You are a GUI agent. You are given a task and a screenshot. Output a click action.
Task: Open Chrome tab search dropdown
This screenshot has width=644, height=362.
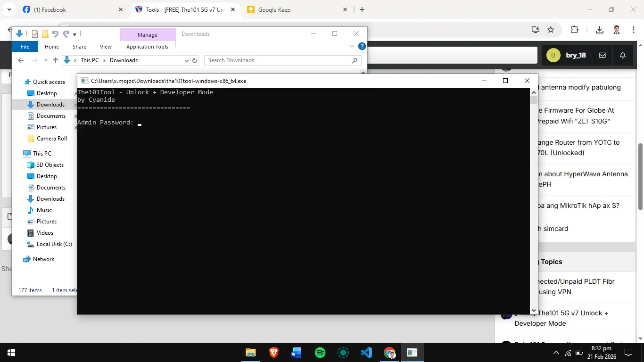(x=9, y=9)
